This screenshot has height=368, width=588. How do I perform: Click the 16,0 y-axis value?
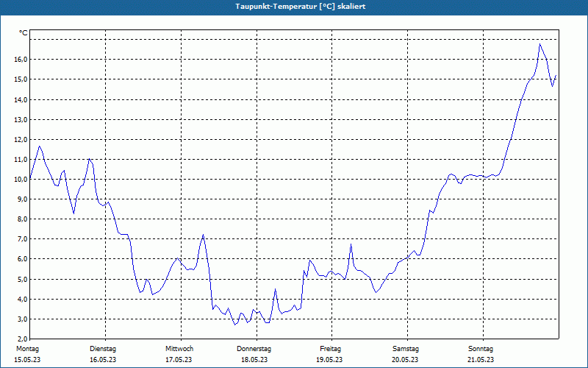(x=21, y=60)
